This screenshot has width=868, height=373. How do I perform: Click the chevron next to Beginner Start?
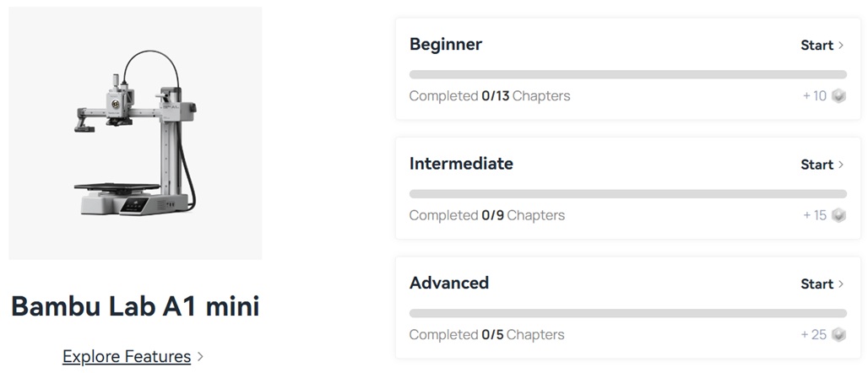click(x=841, y=46)
